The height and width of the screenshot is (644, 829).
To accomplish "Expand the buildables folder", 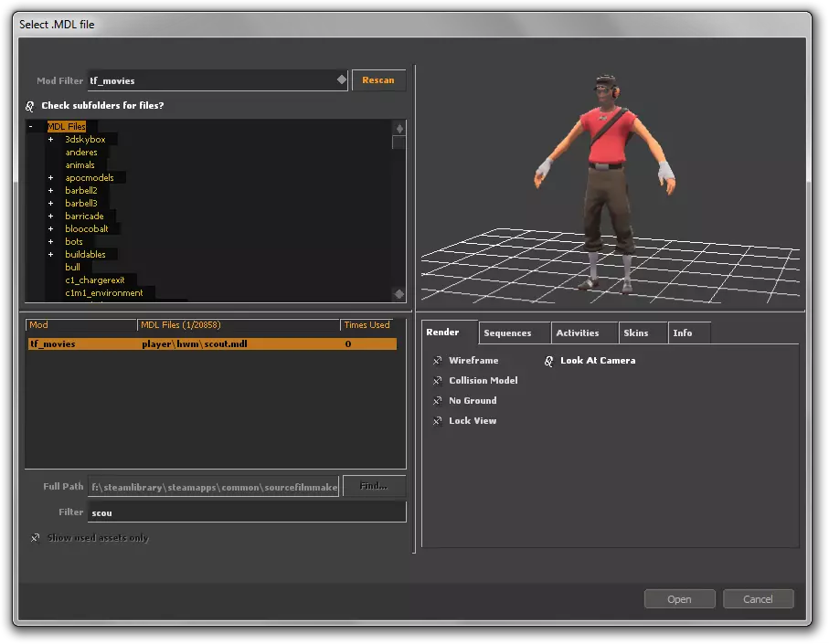I will pos(51,255).
